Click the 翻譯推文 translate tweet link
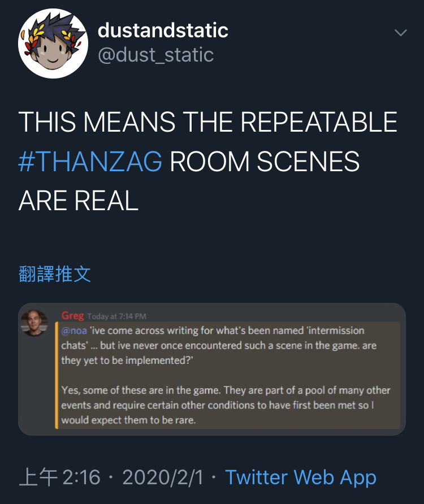 [x=55, y=274]
